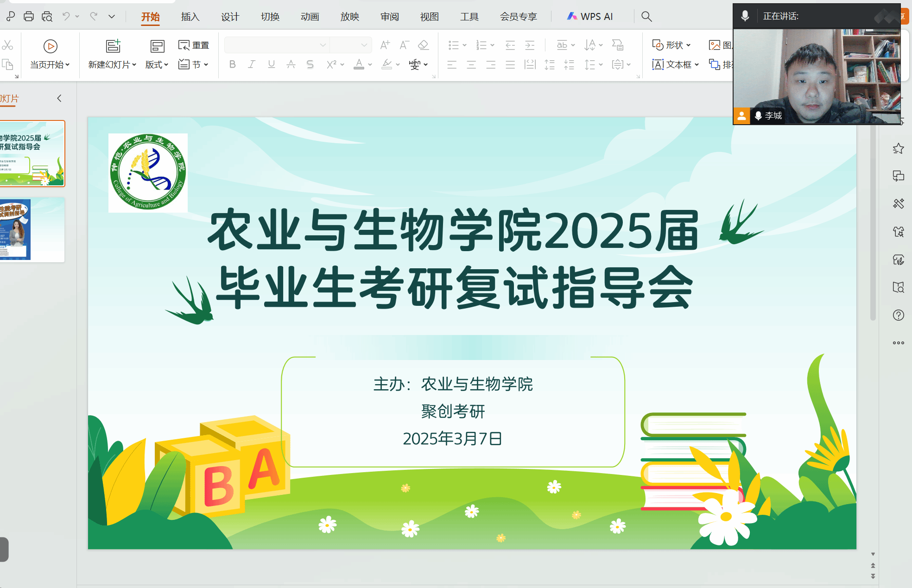Open the search magnifier icon

646,17
